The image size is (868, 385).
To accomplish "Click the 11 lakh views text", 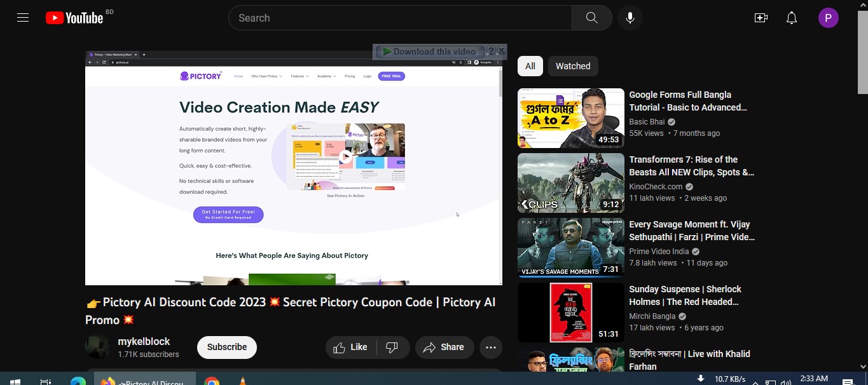I will [x=652, y=198].
